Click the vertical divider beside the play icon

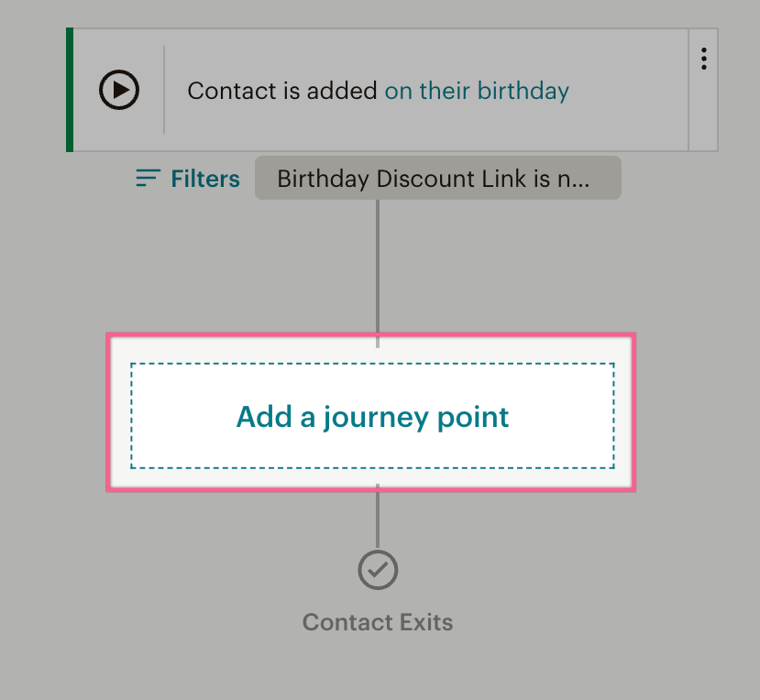click(x=164, y=90)
